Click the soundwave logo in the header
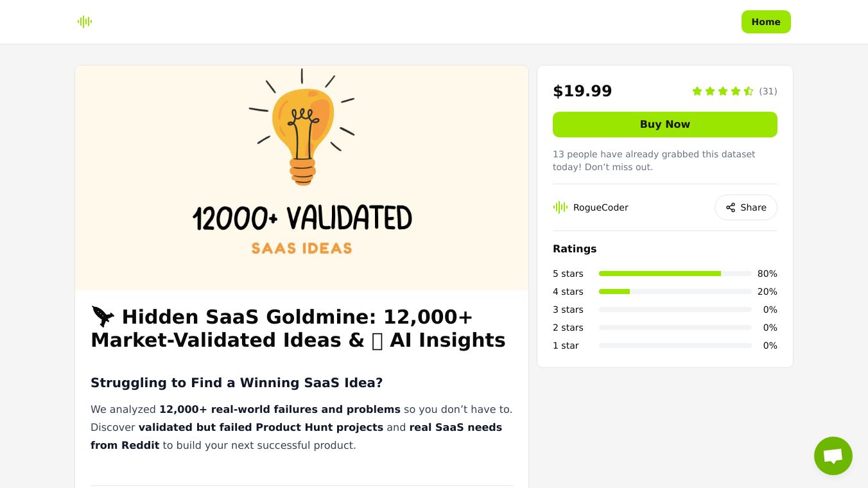This screenshot has width=868, height=488. click(x=85, y=22)
